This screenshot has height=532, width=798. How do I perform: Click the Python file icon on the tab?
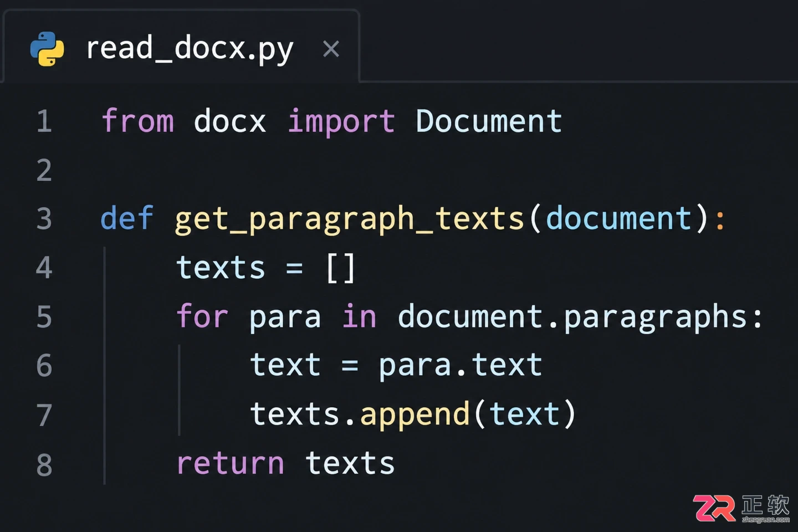point(47,49)
